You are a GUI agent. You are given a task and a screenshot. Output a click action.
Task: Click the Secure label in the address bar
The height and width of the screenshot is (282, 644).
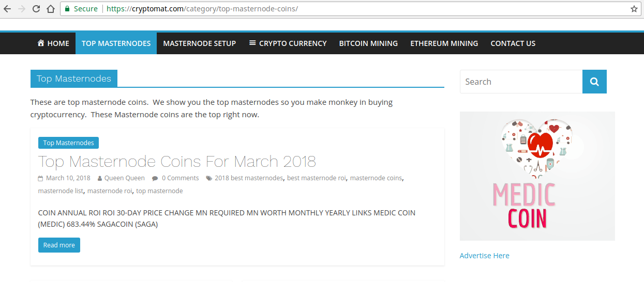[x=86, y=9]
